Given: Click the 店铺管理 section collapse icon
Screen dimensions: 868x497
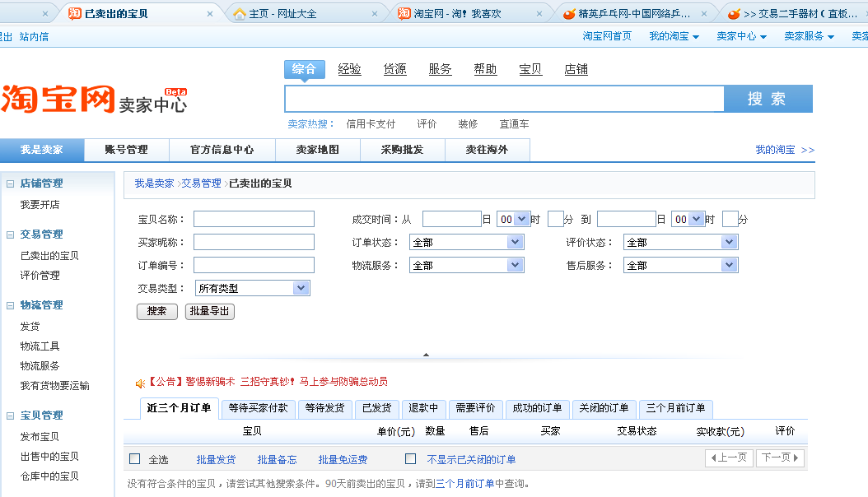Looking at the screenshot, I should 10,183.
